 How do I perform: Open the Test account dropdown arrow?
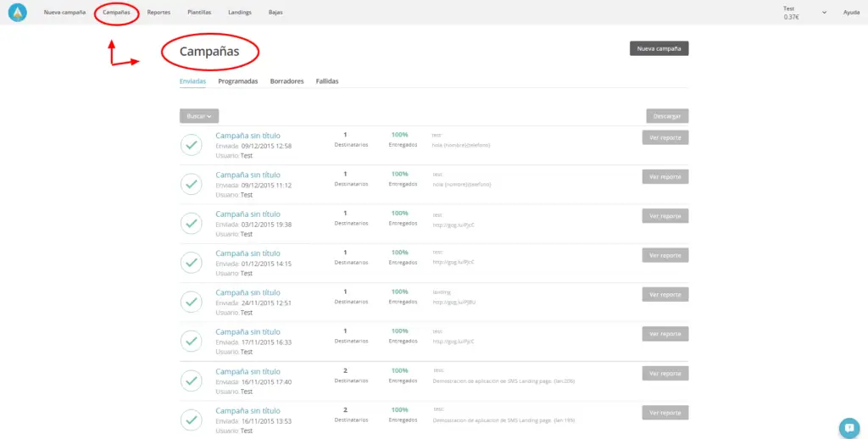(x=825, y=13)
